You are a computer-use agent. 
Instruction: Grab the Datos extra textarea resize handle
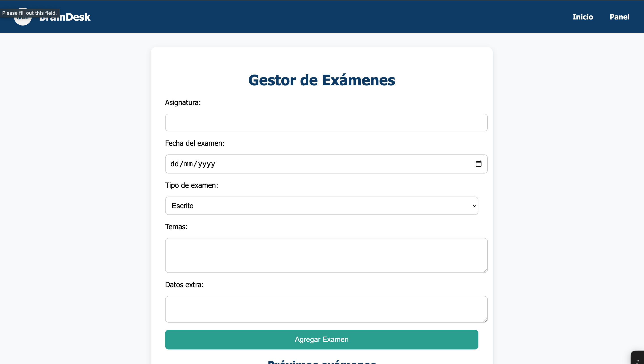tap(485, 320)
